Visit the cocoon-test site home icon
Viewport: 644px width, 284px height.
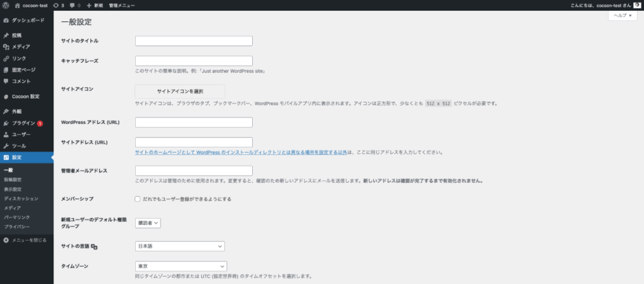point(17,5)
